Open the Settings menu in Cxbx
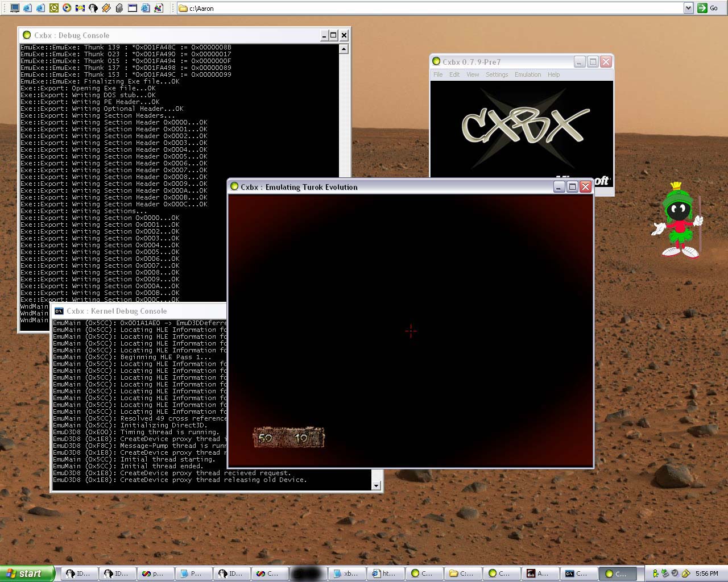The width and height of the screenshot is (728, 582). click(x=497, y=74)
